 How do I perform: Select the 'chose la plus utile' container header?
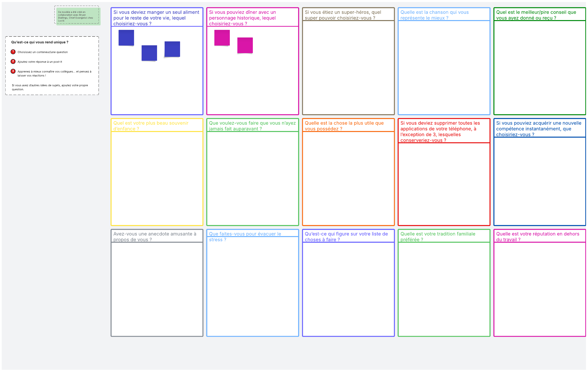(344, 126)
